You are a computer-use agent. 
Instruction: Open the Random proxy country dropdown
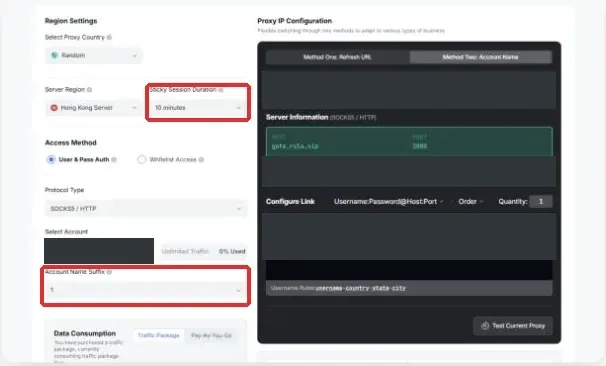[x=94, y=56]
